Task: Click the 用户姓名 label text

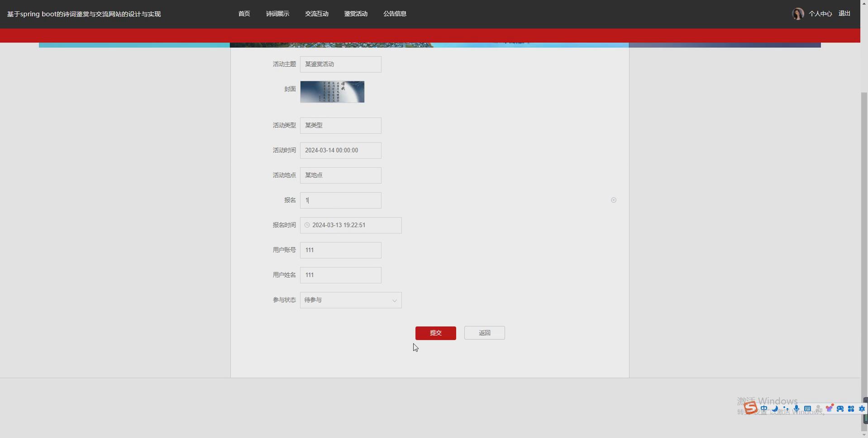Action: click(x=284, y=275)
